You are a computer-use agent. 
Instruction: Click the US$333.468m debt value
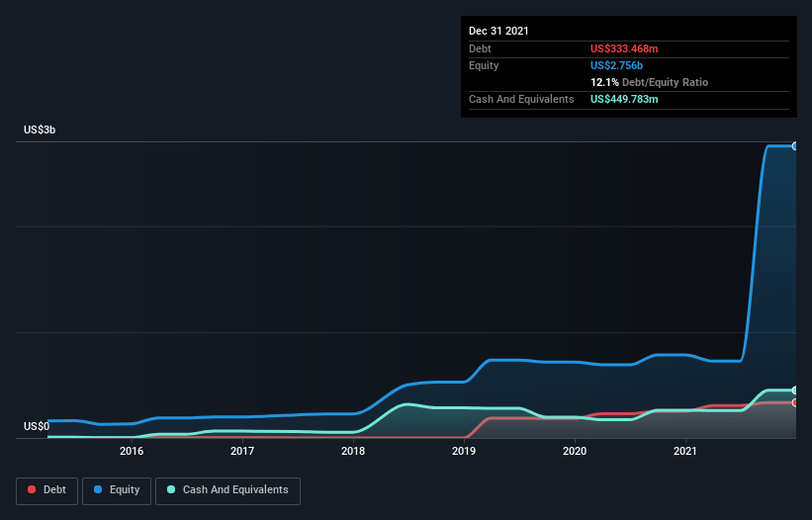[x=624, y=48]
